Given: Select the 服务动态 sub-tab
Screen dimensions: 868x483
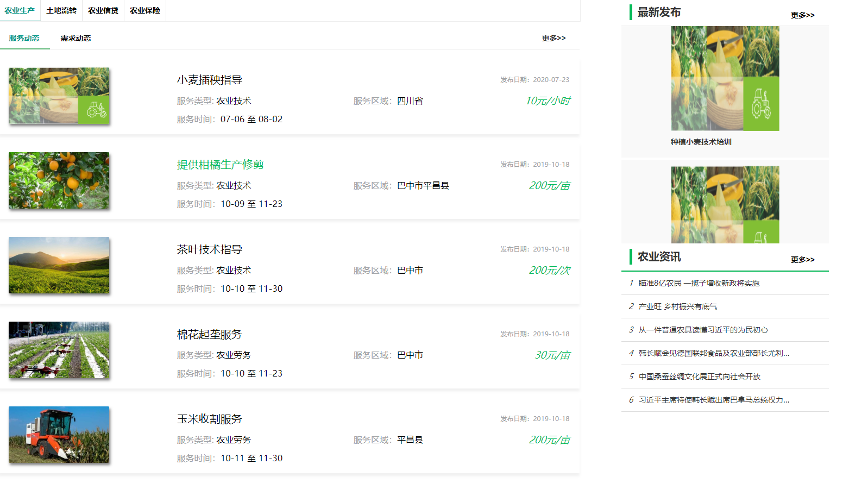Looking at the screenshot, I should (24, 38).
